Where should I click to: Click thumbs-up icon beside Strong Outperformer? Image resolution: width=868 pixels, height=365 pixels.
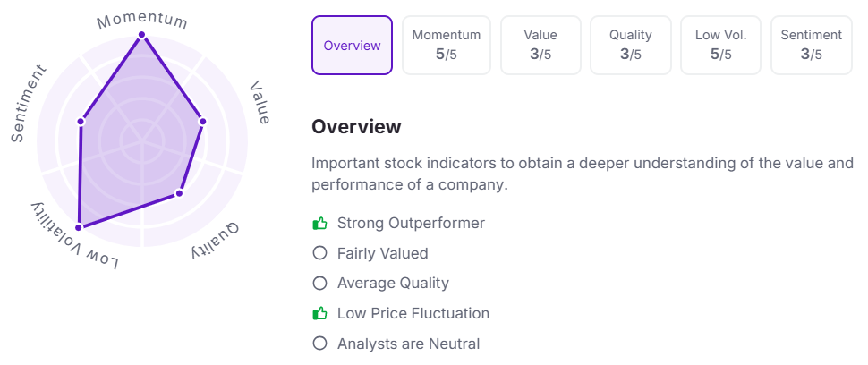point(319,223)
